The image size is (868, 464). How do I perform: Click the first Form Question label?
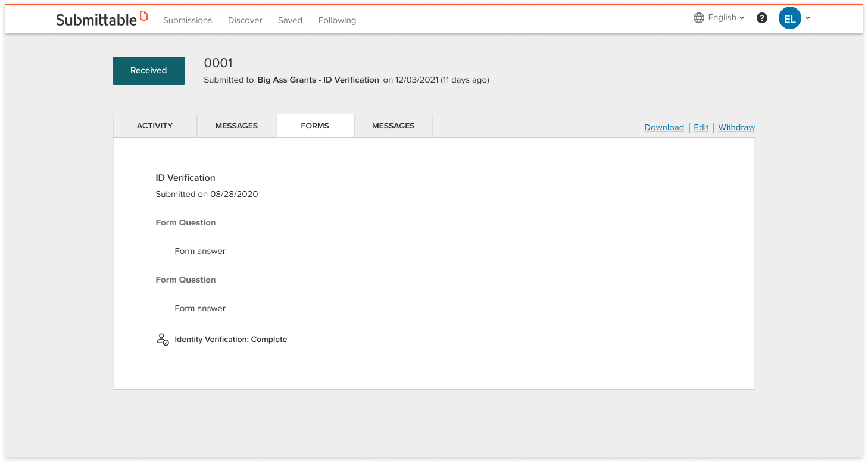tap(186, 222)
